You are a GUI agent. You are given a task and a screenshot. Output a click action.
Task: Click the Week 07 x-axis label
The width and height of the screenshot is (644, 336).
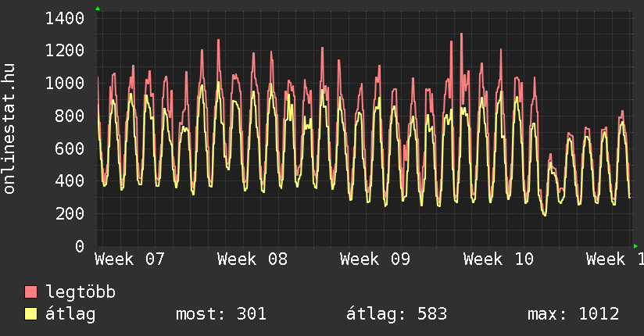click(130, 259)
